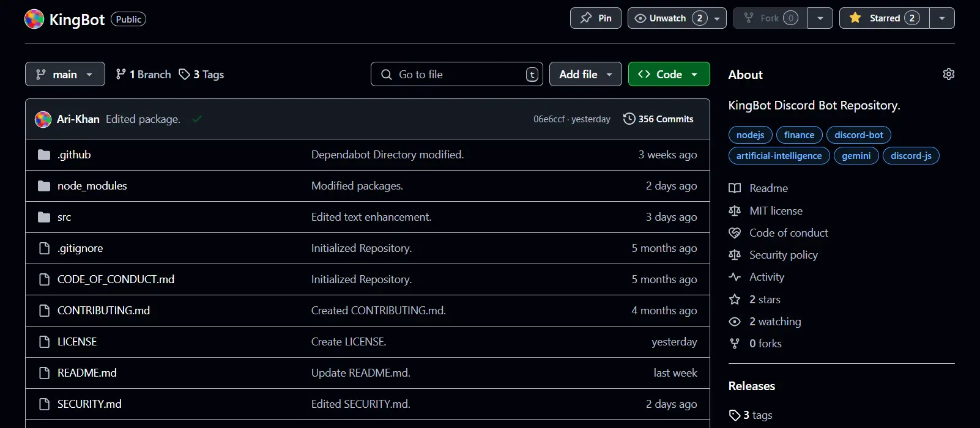Click the CONTRIBUTING.md file icon
The image size is (980, 428).
point(44,311)
